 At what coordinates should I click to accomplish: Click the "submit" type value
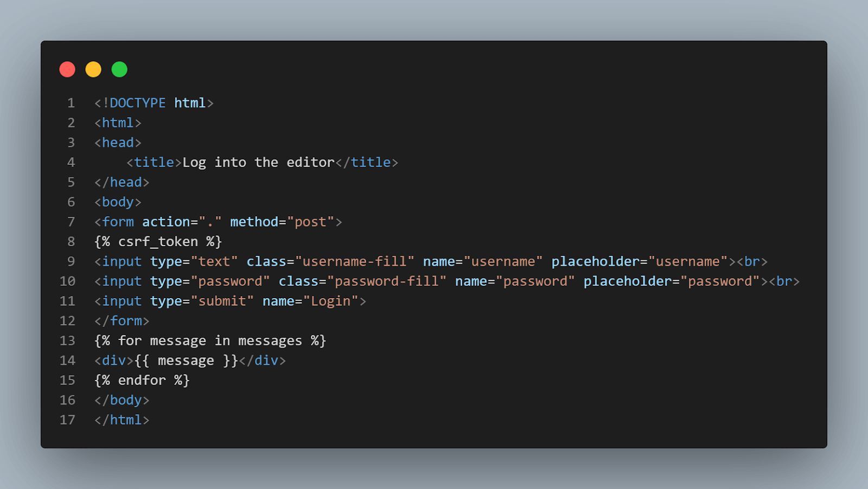(x=222, y=301)
